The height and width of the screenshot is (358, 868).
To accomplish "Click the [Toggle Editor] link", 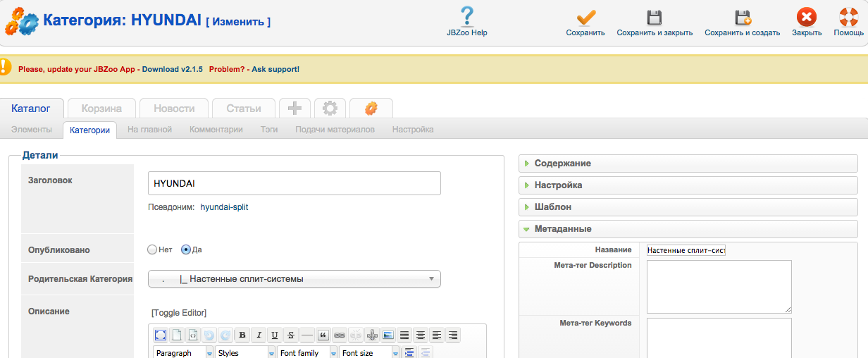I will click(x=179, y=312).
